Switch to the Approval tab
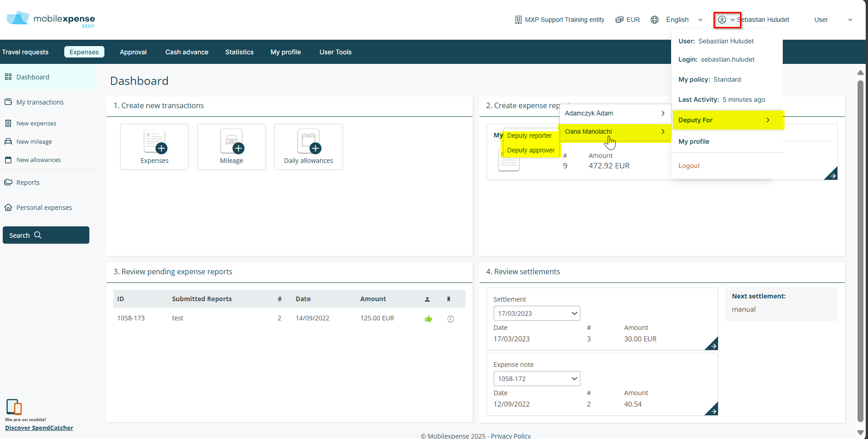The height and width of the screenshot is (439, 868). [x=133, y=52]
